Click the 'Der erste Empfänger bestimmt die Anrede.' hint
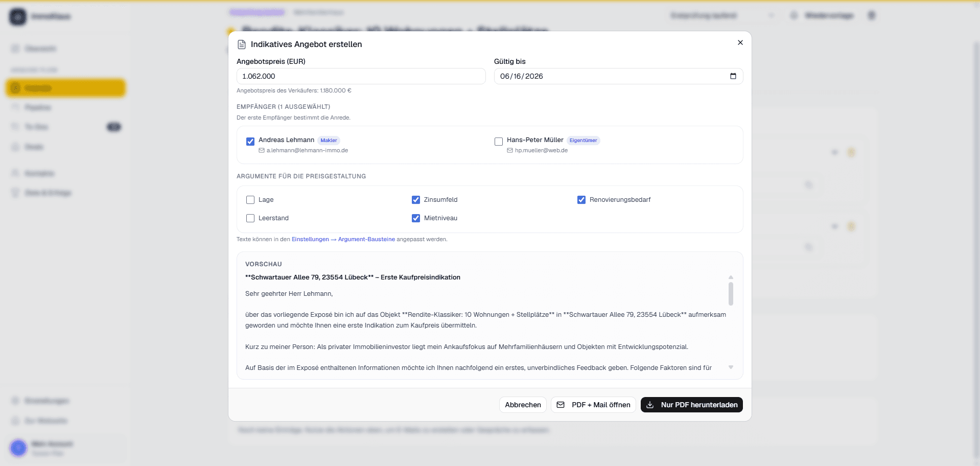Screen dimensions: 980x466 [x=293, y=118]
